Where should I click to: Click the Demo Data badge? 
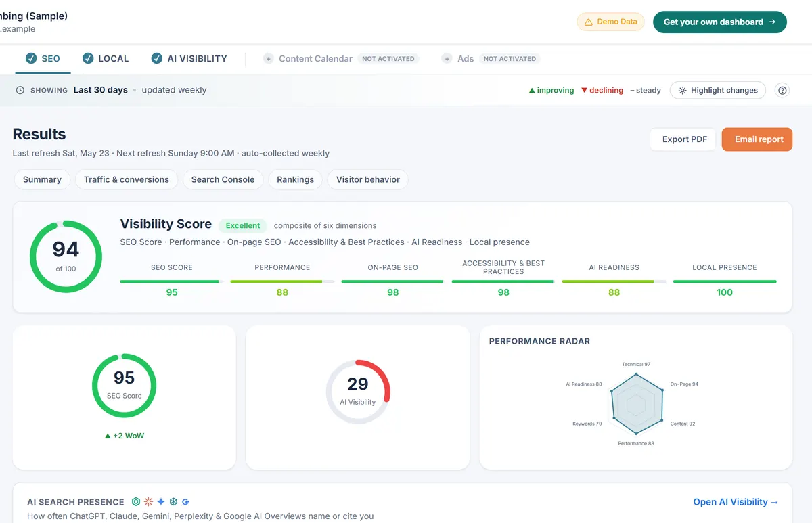pos(610,22)
